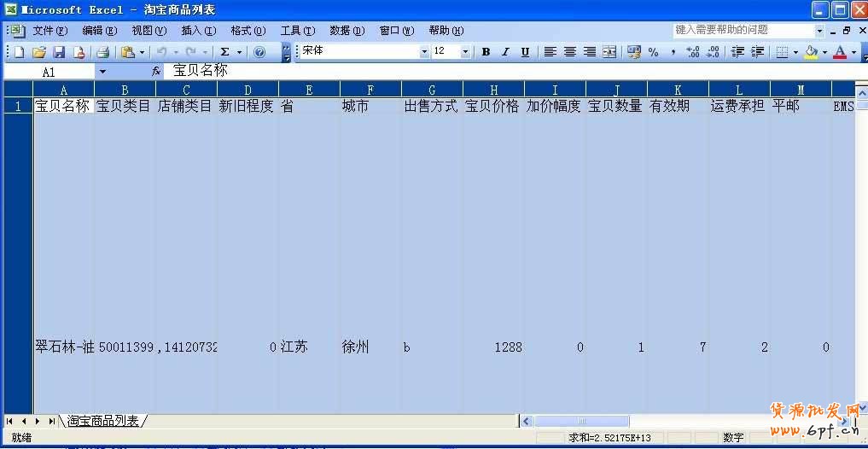The image size is (868, 449).
Task: Click the yellow Fill Color bucket
Action: click(811, 52)
